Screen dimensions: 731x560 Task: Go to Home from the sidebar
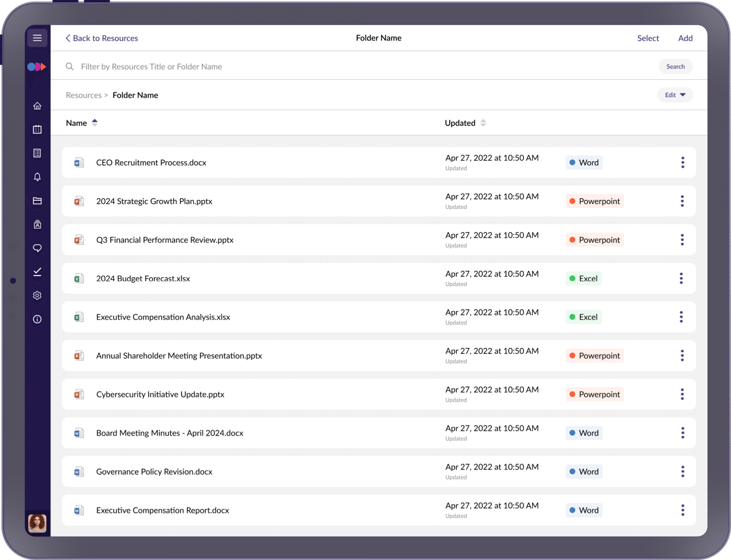pos(37,106)
